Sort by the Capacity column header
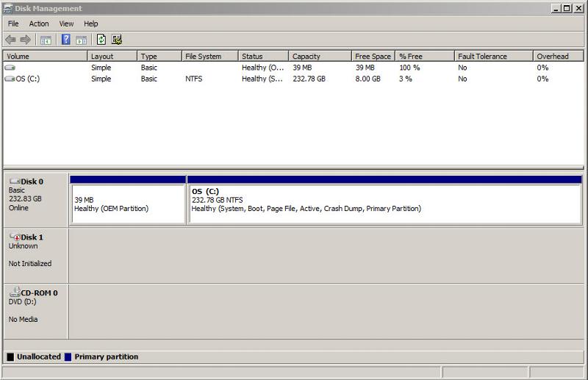This screenshot has height=380, width=588. pyautogui.click(x=320, y=57)
